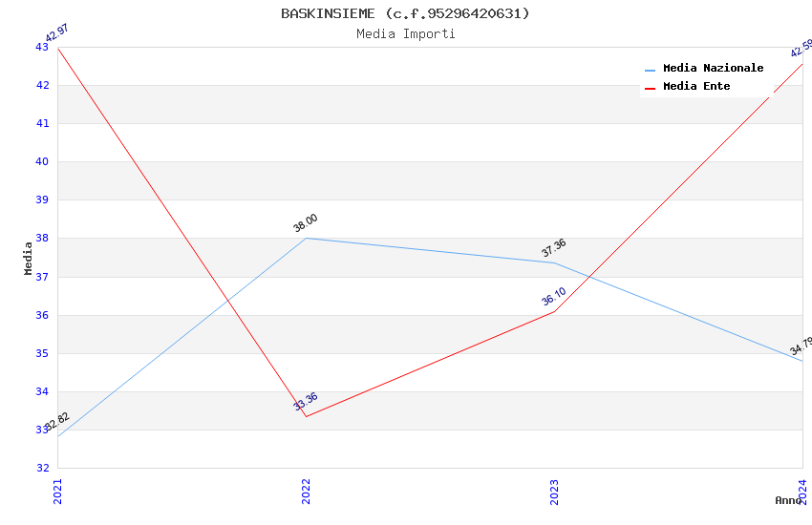Click the 37.36 data point label

point(554,248)
